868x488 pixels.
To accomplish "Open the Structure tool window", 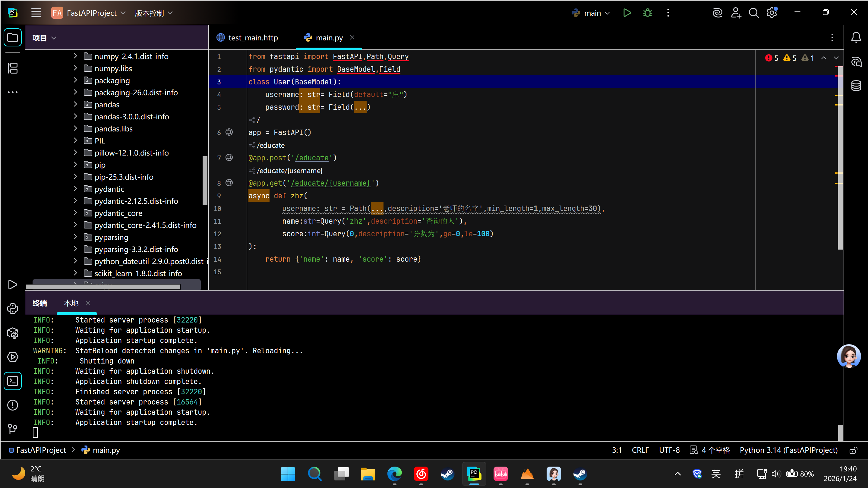I will coord(12,68).
